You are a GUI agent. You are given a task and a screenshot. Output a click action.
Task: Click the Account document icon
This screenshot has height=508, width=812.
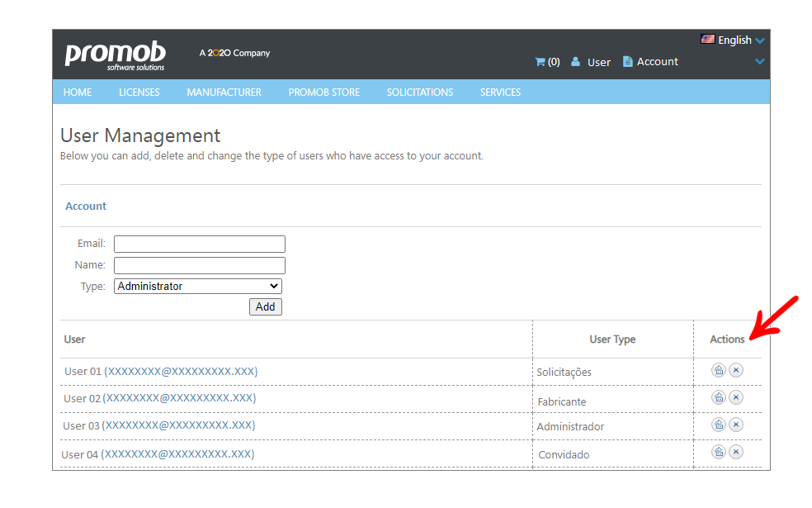pos(628,61)
